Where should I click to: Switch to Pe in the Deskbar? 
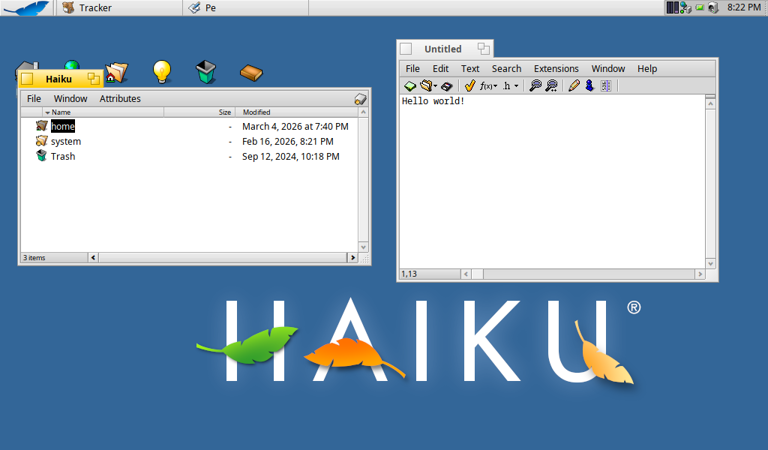pos(246,8)
